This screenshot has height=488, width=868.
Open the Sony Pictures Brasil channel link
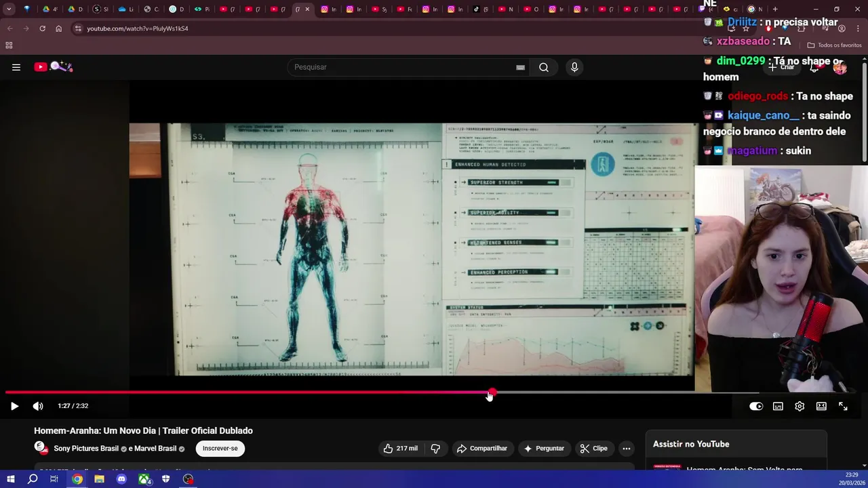[86, 449]
